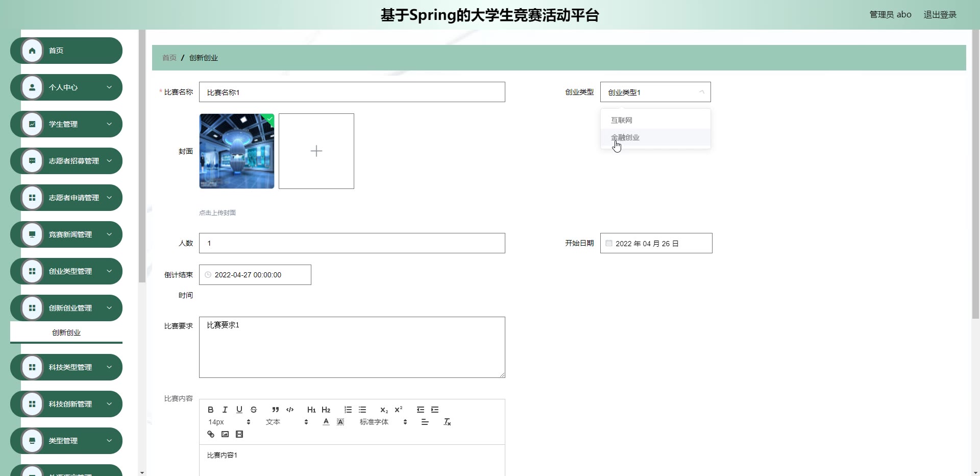Click the 个人中心 person icon
This screenshot has width=980, height=476.
32,87
